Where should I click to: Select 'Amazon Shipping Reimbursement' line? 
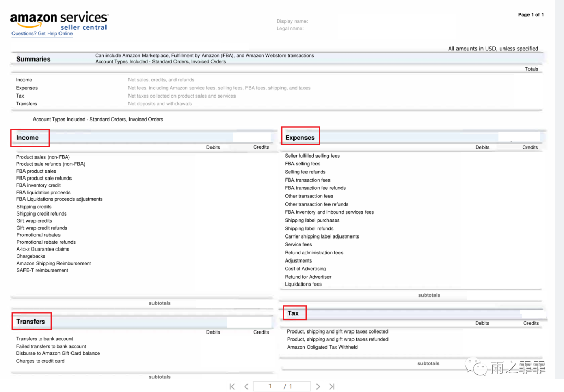54,263
